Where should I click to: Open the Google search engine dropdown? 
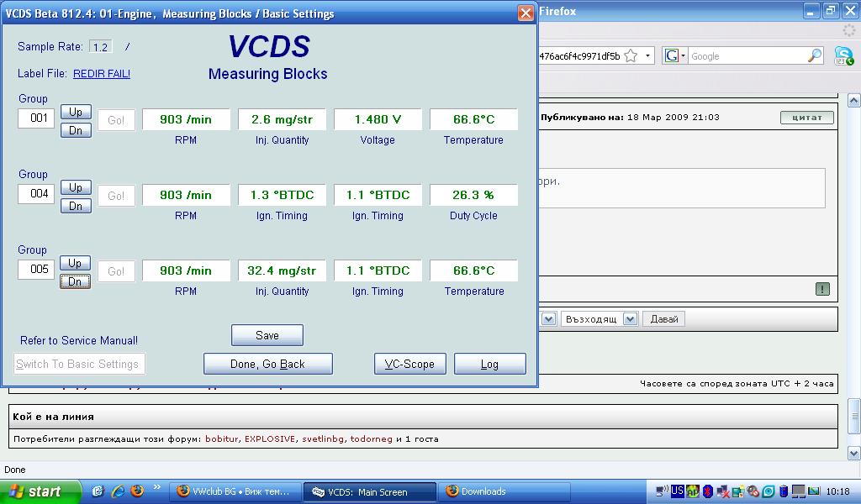coord(675,56)
